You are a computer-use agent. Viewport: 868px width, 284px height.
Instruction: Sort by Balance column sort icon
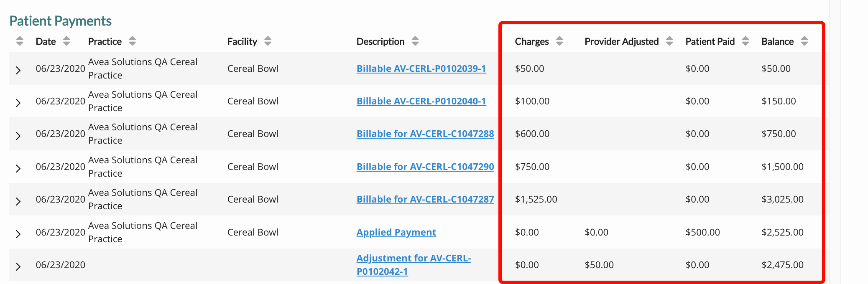coord(804,41)
